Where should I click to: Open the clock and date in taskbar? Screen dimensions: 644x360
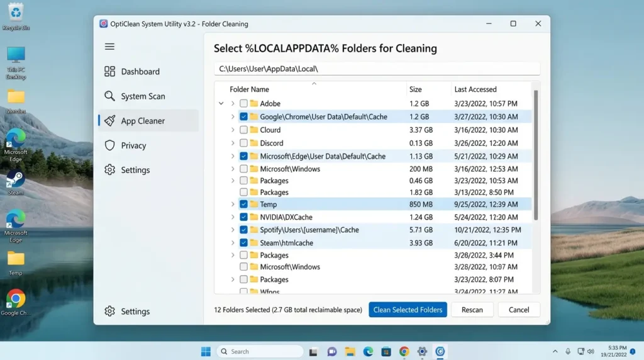(614, 351)
